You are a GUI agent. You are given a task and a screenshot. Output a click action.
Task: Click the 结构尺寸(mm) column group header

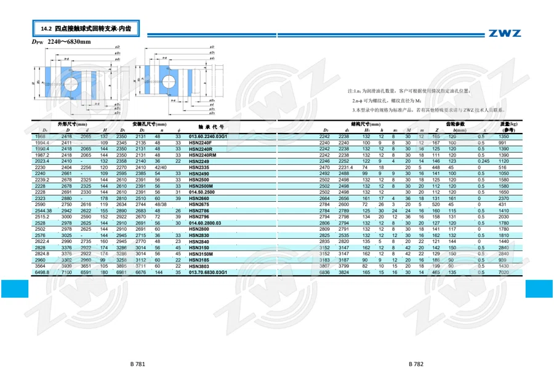pos(366,124)
